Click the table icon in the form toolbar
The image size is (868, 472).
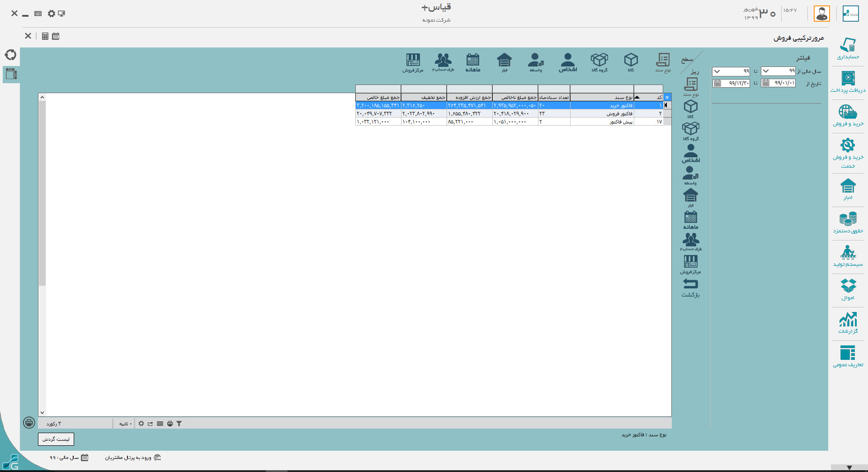[45, 36]
